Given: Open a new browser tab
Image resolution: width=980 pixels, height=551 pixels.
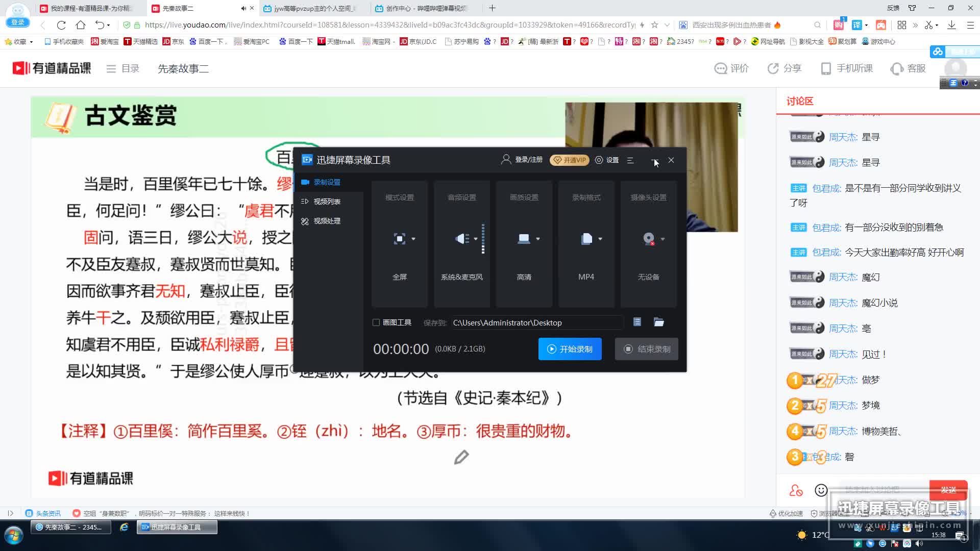Looking at the screenshot, I should (492, 8).
